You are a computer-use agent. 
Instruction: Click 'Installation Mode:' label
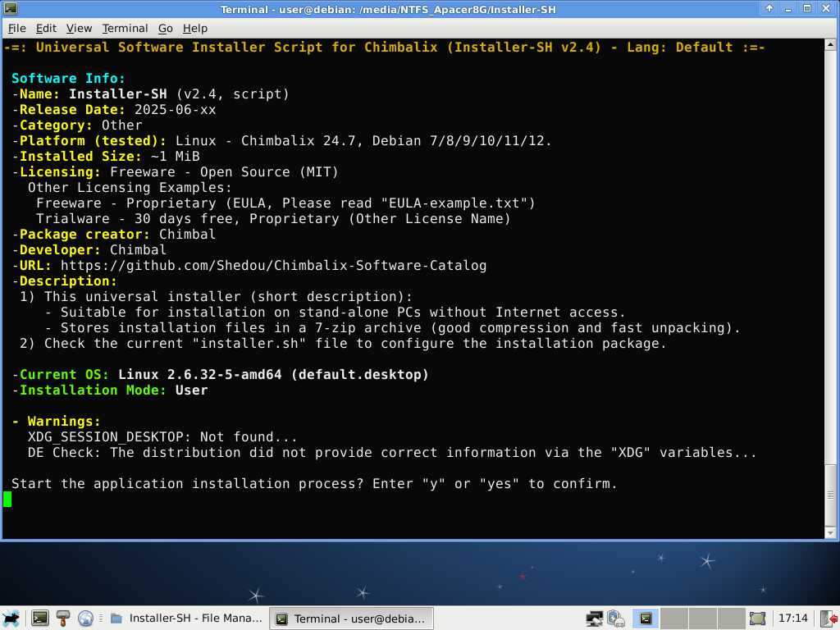point(94,390)
